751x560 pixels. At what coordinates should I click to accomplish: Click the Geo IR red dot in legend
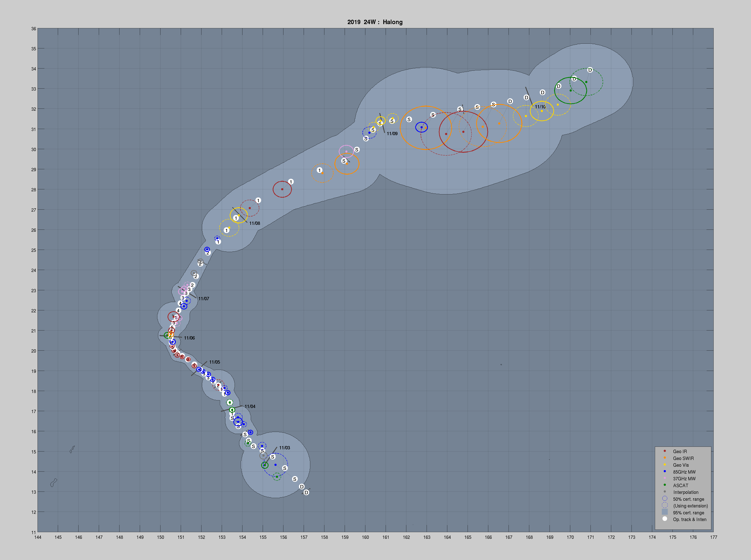click(x=665, y=451)
